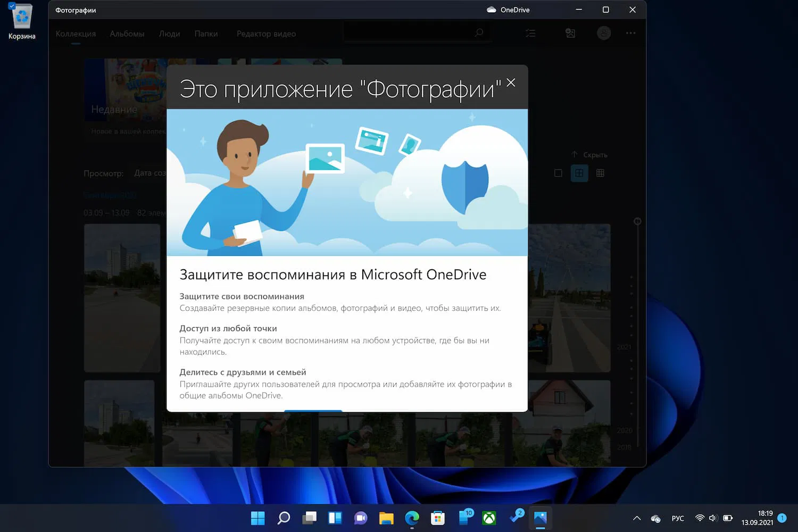Open taskbar Search
The height and width of the screenshot is (532, 798).
tap(284, 518)
